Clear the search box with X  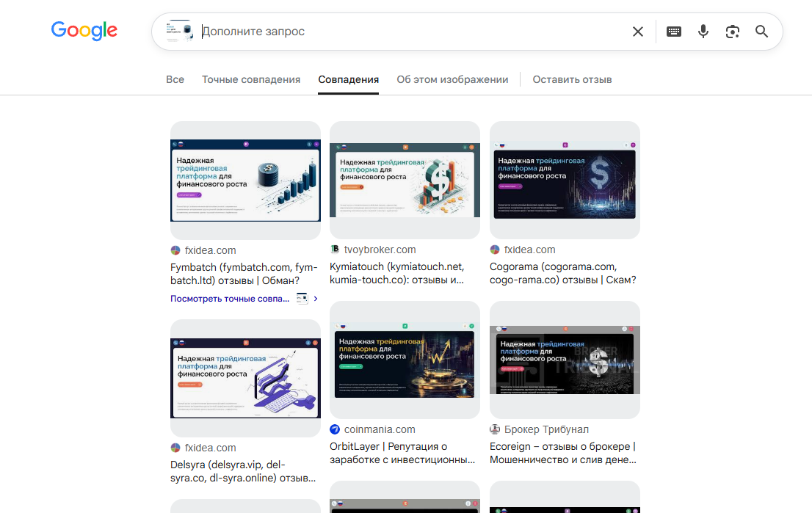(638, 32)
